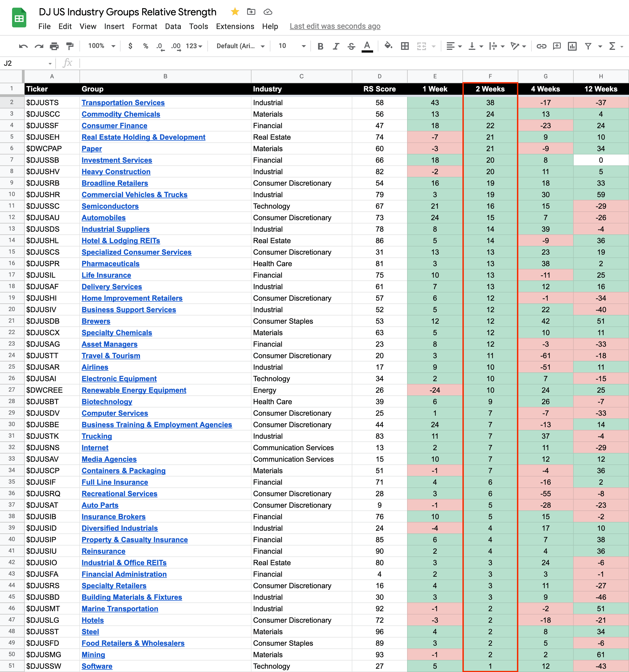Image resolution: width=629 pixels, height=672 pixels.
Task: Open the Default font family dropdown
Action: pos(241,46)
